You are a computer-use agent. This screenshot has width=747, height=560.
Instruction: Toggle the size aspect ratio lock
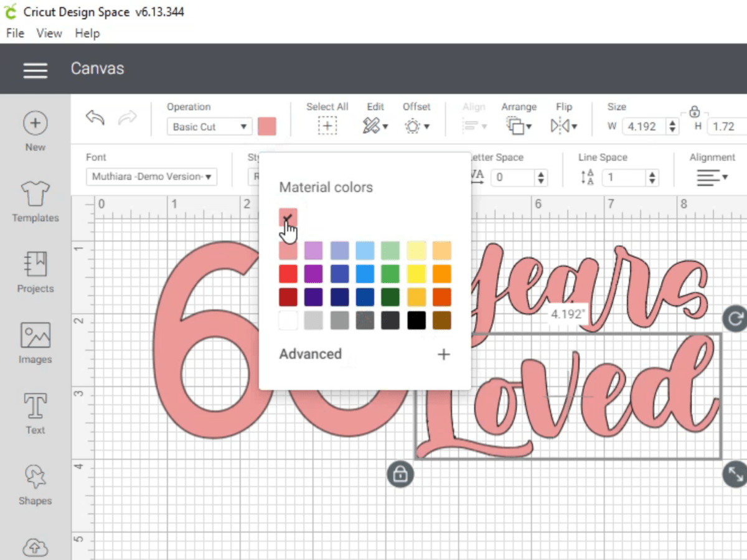pyautogui.click(x=695, y=112)
